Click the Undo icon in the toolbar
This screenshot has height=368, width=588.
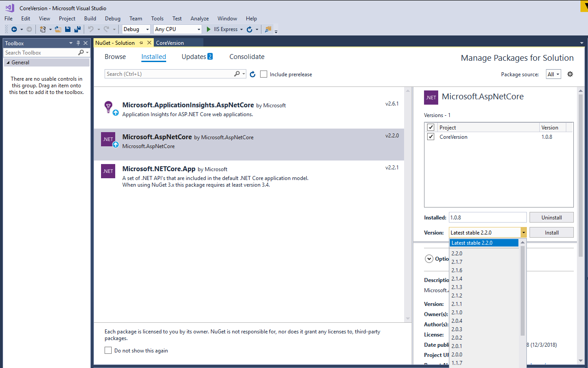(92, 29)
